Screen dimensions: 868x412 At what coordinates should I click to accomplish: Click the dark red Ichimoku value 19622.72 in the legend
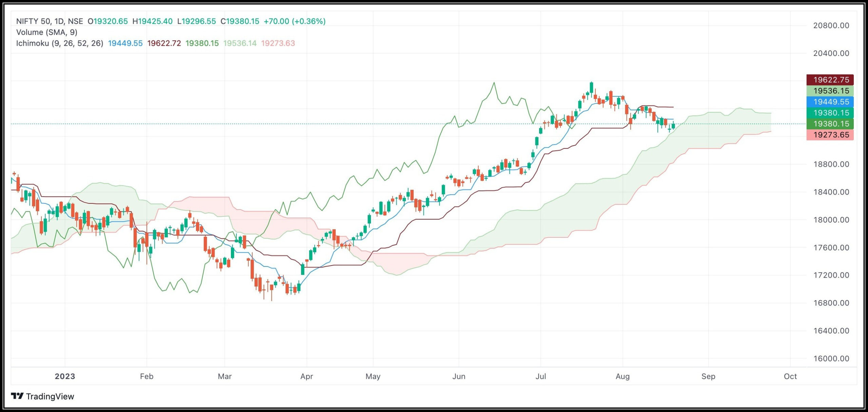(x=164, y=43)
